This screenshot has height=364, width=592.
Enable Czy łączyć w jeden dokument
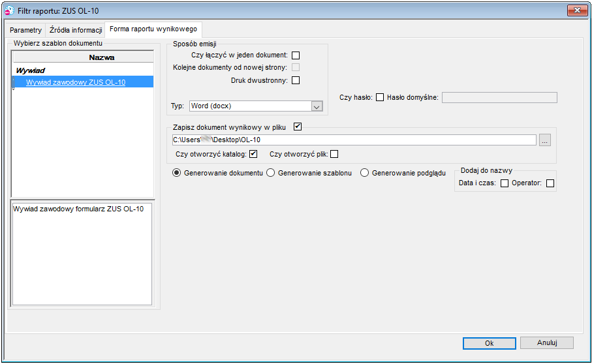(x=296, y=55)
